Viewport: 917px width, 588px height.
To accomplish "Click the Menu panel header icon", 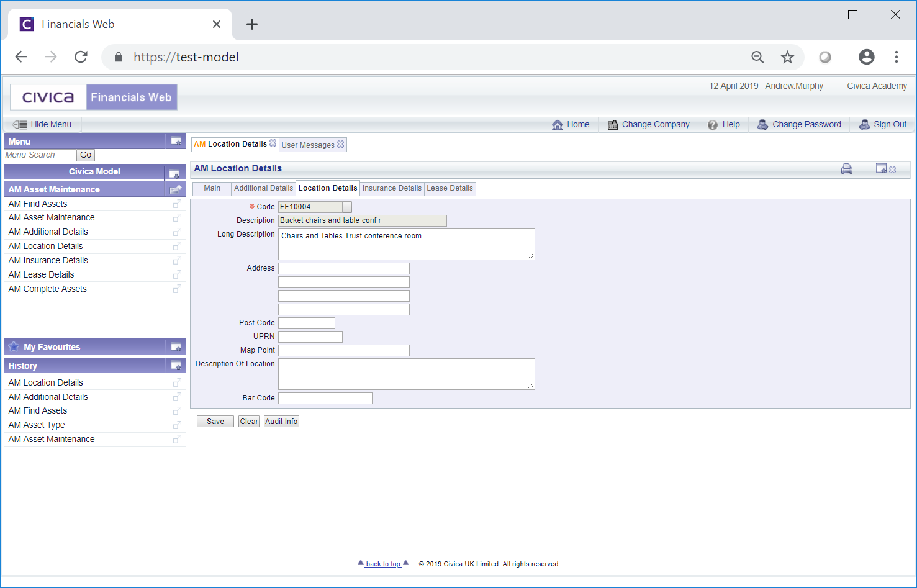I will tap(176, 142).
